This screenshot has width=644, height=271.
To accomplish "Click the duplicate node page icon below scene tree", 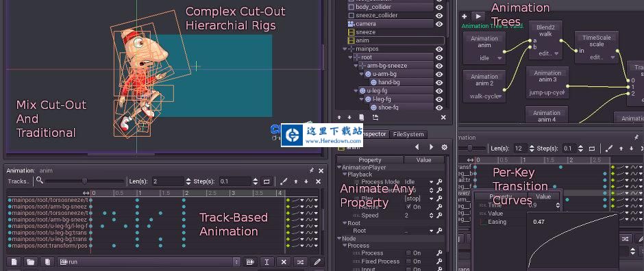I will (362, 117).
